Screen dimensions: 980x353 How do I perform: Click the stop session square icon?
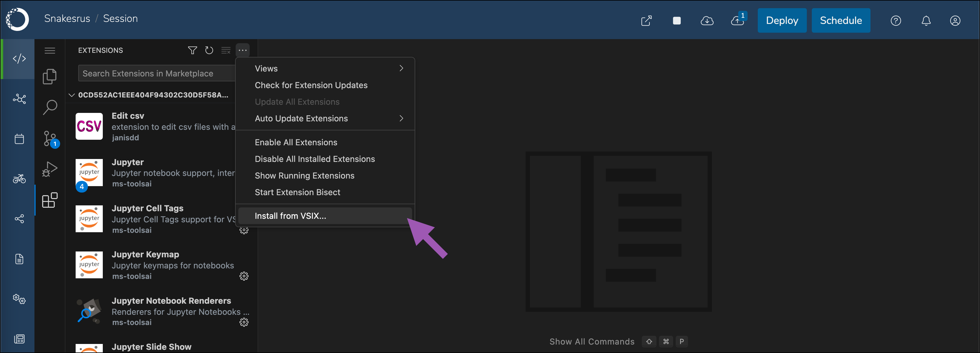tap(676, 20)
